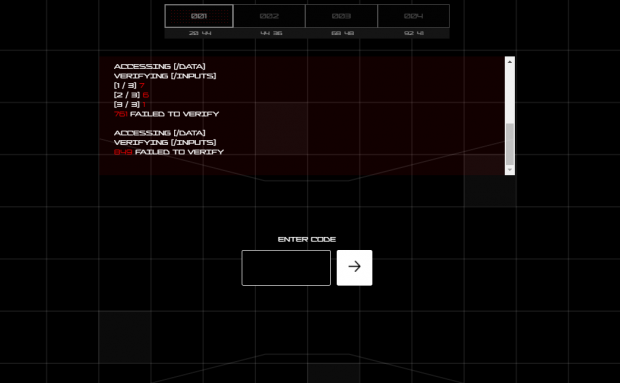Click the scrollbar up arrow in log panel
The width and height of the screenshot is (620, 383).
[x=510, y=62]
